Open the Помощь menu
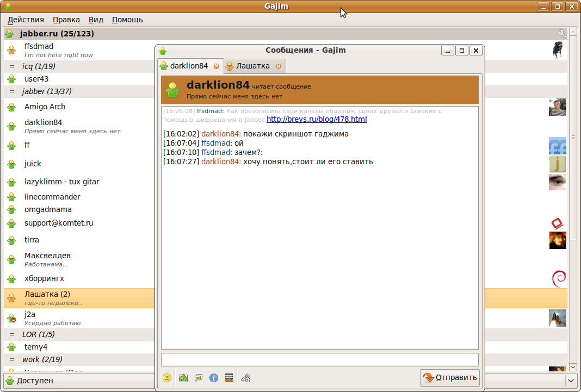This screenshot has width=581, height=392. [127, 20]
